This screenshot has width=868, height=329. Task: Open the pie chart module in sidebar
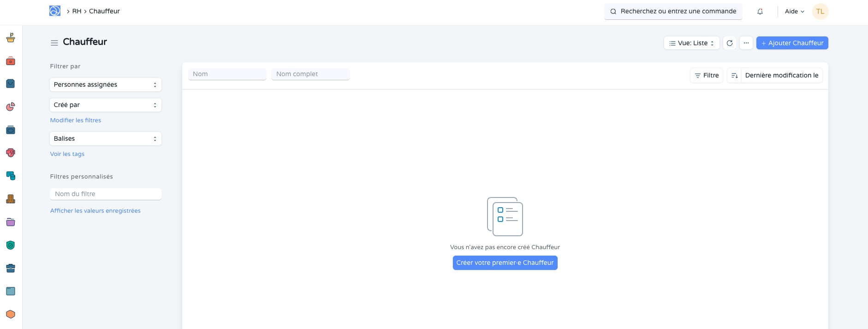coord(11,107)
